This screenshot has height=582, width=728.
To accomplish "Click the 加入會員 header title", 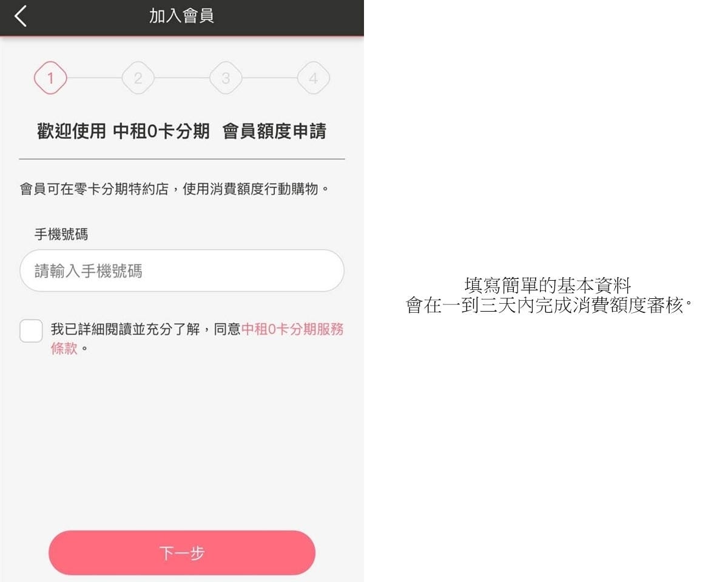I will [181, 16].
